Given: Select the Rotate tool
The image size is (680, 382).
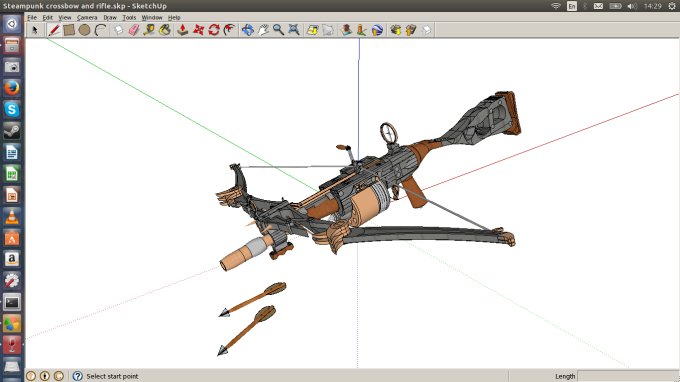Looking at the screenshot, I should (214, 30).
